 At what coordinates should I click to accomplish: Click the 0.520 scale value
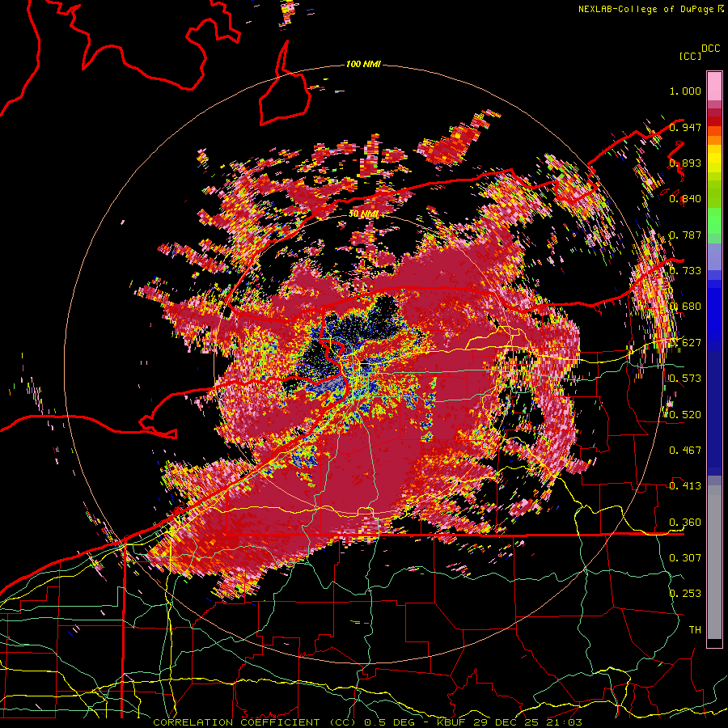point(685,414)
